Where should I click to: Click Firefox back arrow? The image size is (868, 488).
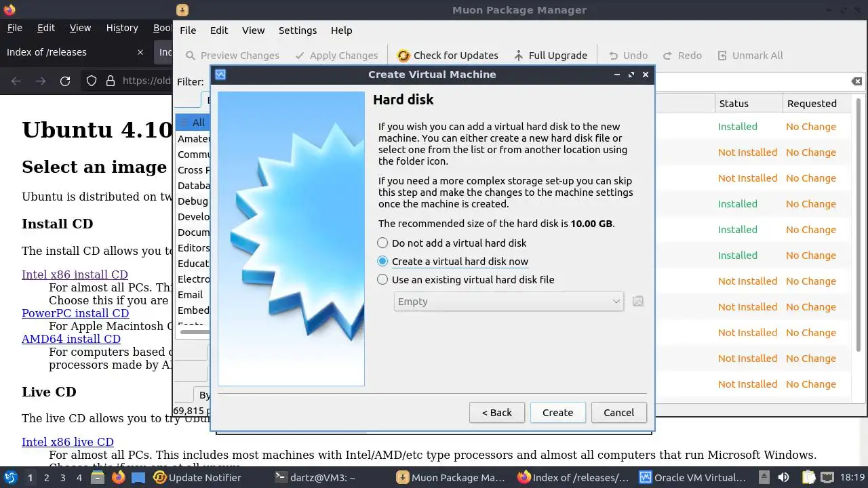coord(16,81)
